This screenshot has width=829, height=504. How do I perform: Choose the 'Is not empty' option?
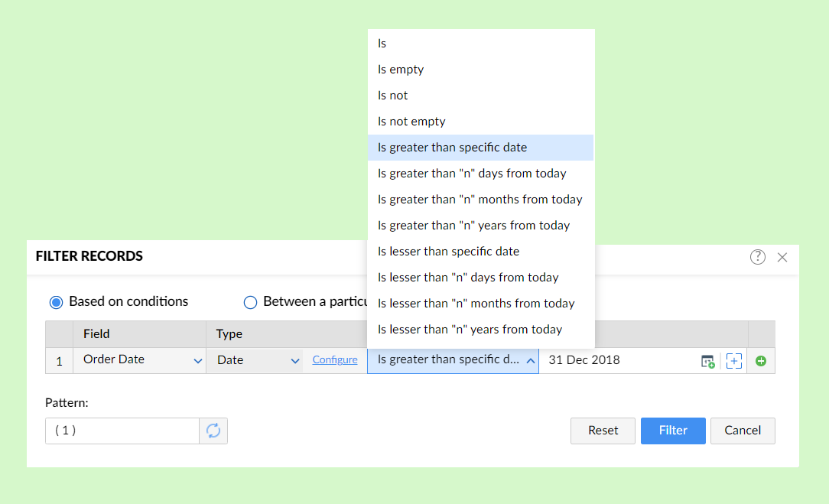click(x=480, y=121)
